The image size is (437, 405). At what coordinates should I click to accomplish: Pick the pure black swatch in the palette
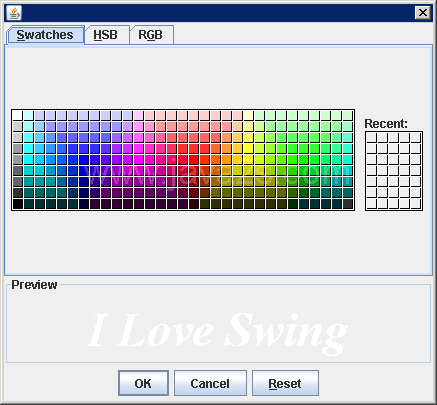click(17, 204)
